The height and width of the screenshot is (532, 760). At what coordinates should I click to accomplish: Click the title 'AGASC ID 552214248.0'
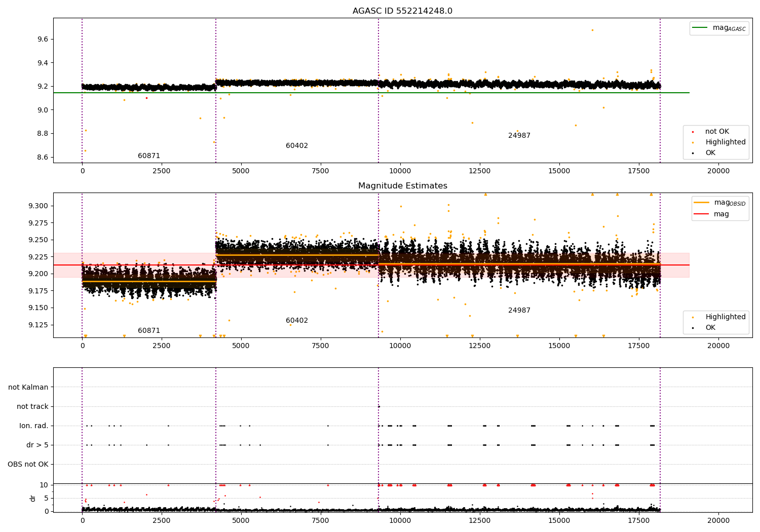click(402, 11)
